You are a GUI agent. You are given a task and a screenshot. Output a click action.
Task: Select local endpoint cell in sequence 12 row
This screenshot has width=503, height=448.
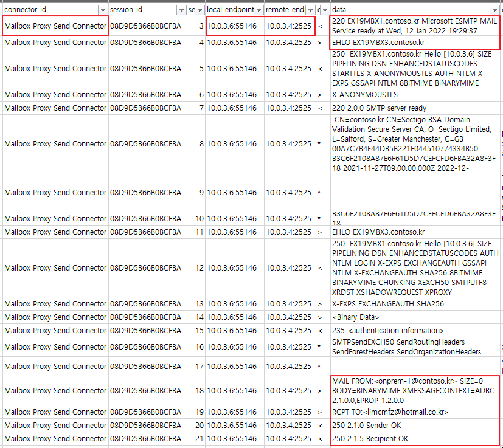(235, 268)
